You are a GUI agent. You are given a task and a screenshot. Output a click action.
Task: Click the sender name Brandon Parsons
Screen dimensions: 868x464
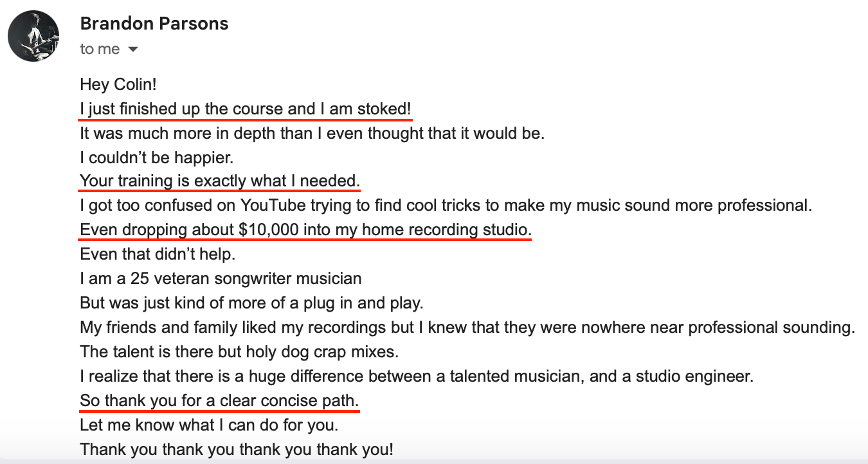click(154, 24)
